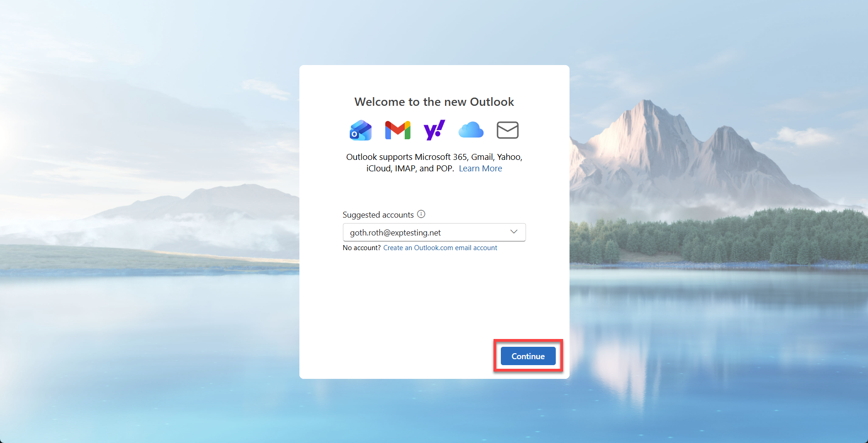Viewport: 868px width, 443px height.
Task: Click the Yahoo logo icon
Action: [434, 130]
